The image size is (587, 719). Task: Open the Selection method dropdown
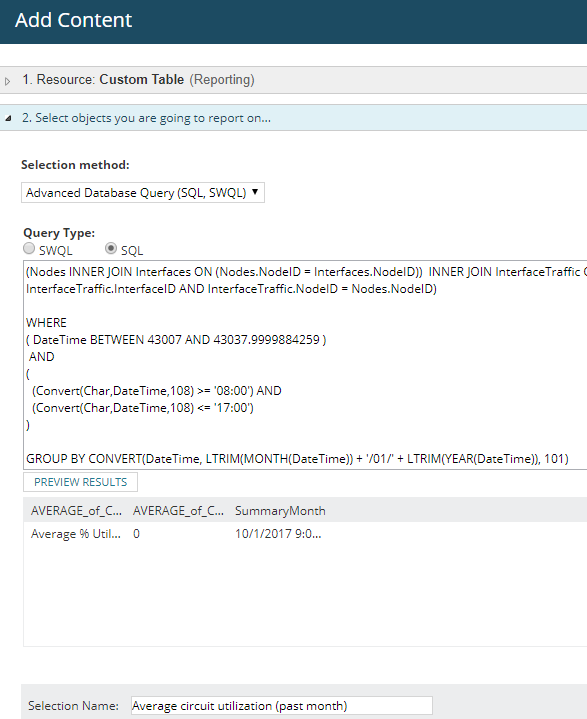coord(143,193)
